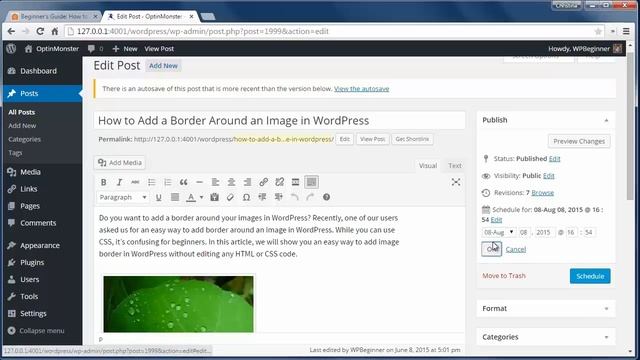
Task: Open View the autosave link
Action: (361, 89)
